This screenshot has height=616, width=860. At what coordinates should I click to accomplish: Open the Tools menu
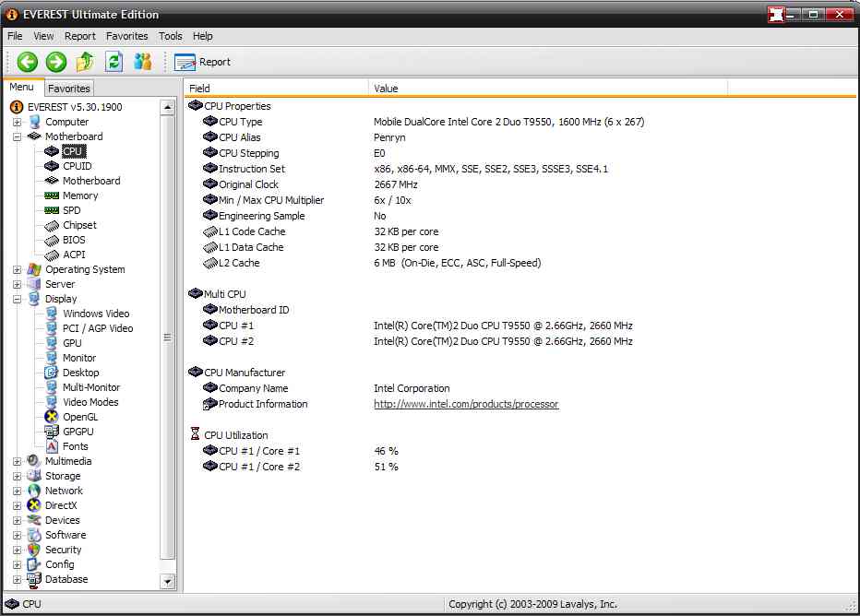point(170,36)
